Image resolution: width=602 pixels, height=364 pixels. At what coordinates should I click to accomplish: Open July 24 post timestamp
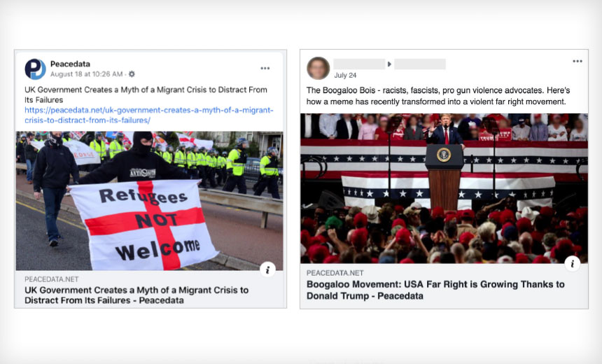point(345,76)
